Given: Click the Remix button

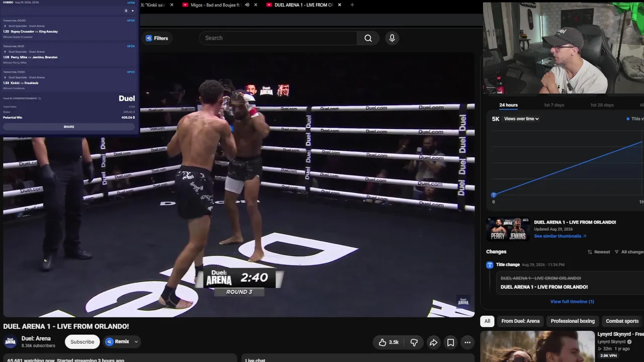Looking at the screenshot, I should 117,342.
